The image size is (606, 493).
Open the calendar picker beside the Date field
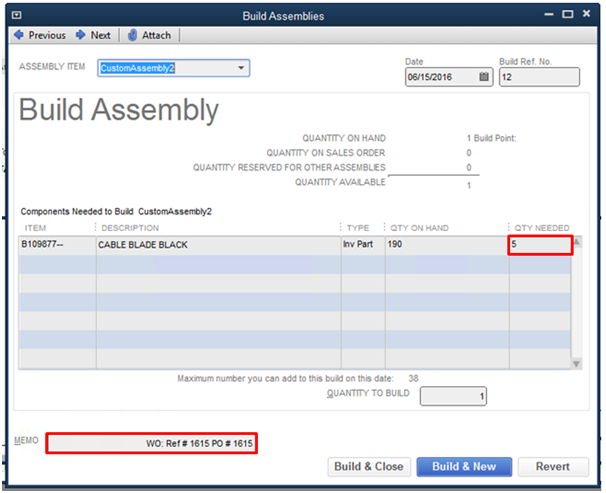click(484, 77)
